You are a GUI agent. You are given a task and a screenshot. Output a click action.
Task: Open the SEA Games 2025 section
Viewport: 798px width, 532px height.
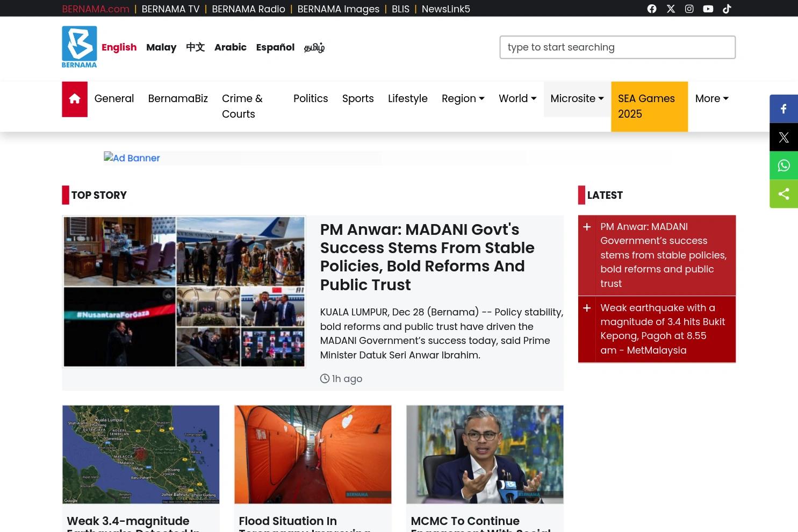coord(649,106)
